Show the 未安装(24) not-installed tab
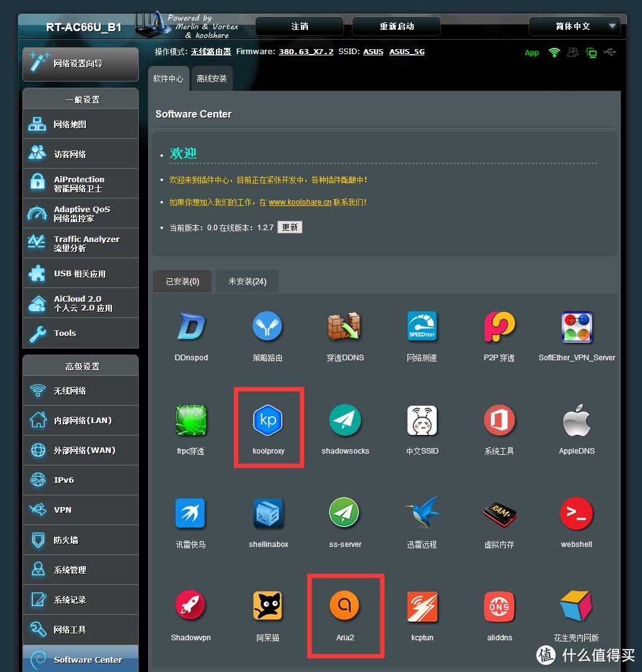Viewport: 642px width, 672px height. tap(248, 282)
